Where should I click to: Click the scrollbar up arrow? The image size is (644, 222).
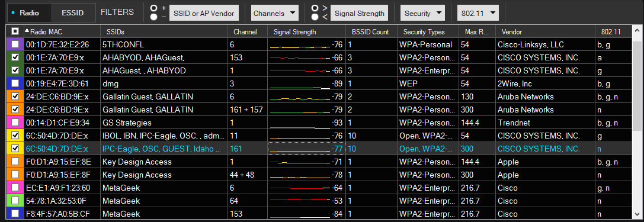tap(637, 31)
